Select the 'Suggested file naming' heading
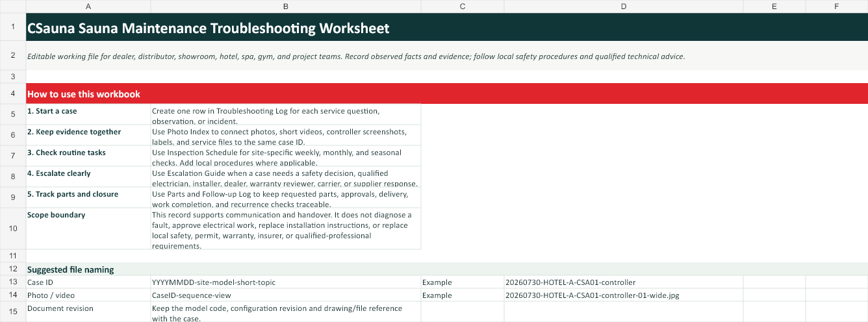This screenshot has width=868, height=322. pos(447,269)
